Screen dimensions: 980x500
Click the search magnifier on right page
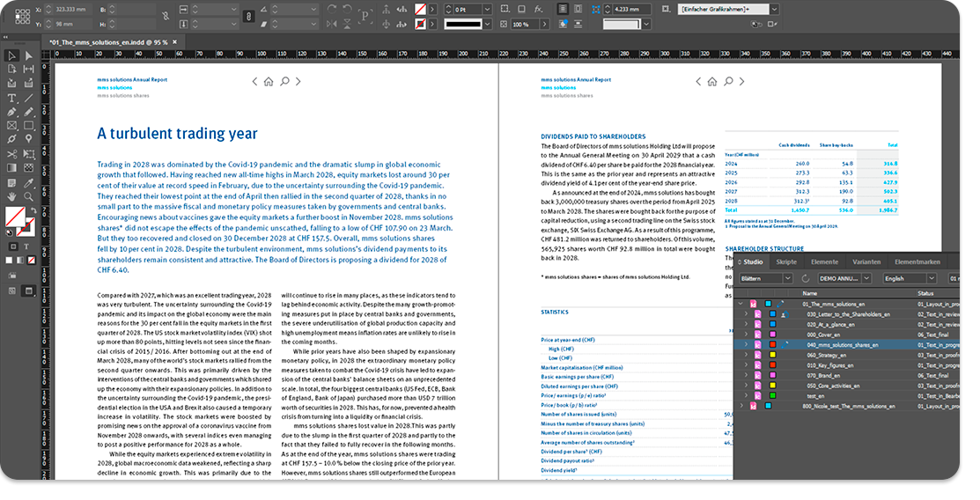pos(728,81)
